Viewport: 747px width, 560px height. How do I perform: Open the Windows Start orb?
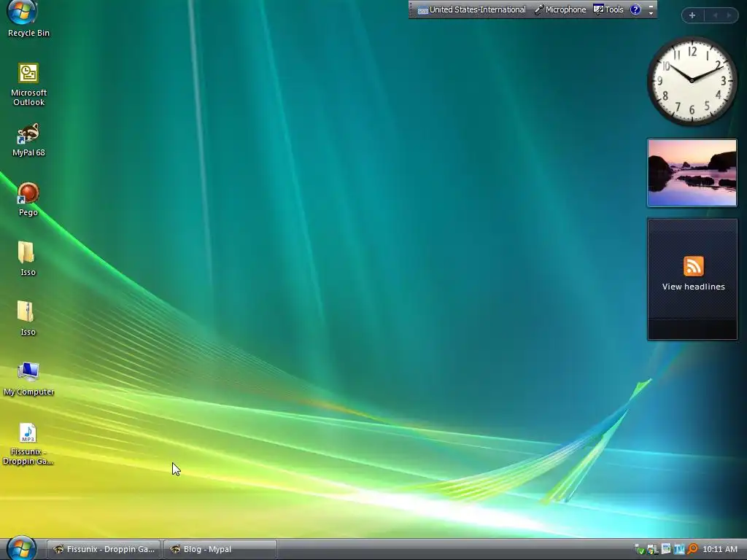click(x=22, y=548)
